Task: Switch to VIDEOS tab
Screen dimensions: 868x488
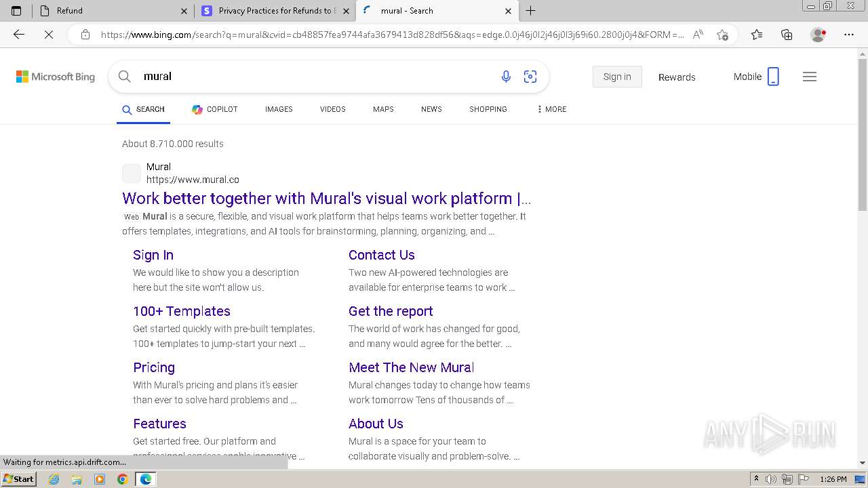Action: (333, 109)
